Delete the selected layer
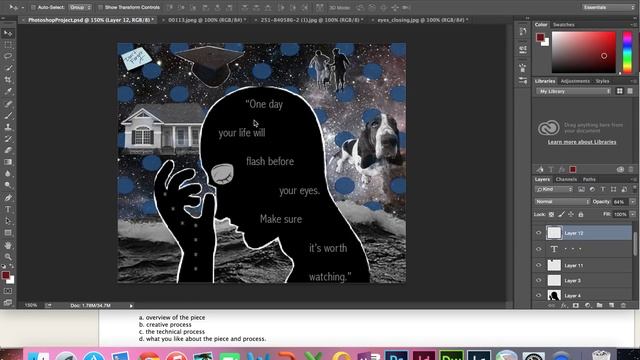This screenshot has height=360, width=640. click(623, 305)
